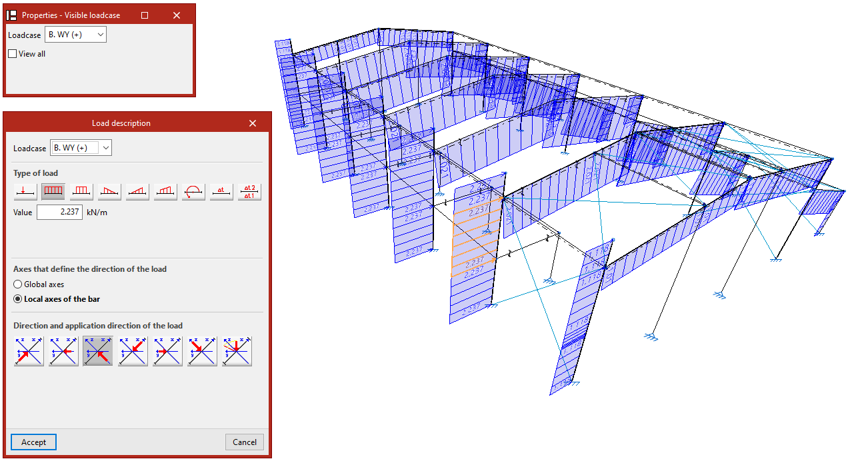Select the first load direction icon

click(x=29, y=350)
